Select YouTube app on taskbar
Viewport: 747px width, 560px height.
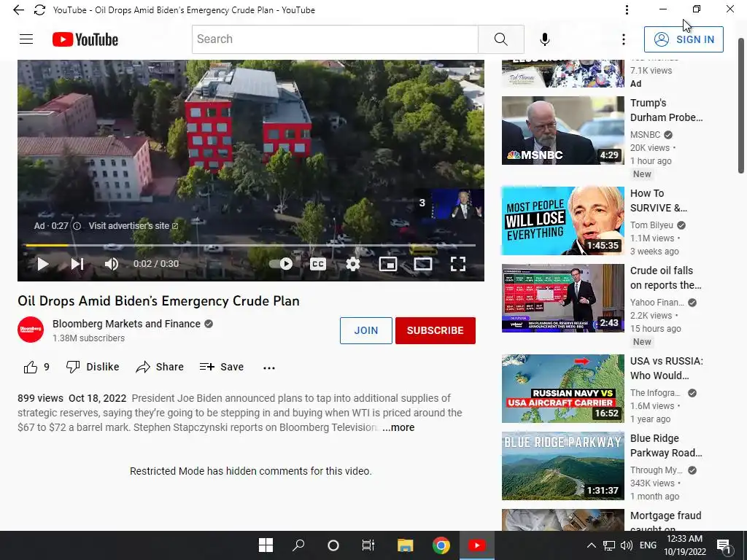(x=476, y=545)
